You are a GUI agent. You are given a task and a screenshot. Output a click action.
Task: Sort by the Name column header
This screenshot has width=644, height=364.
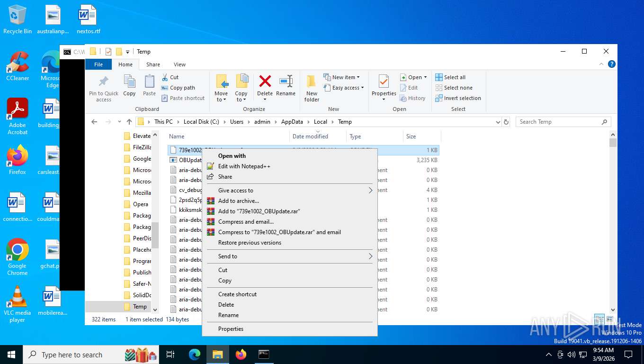177,136
